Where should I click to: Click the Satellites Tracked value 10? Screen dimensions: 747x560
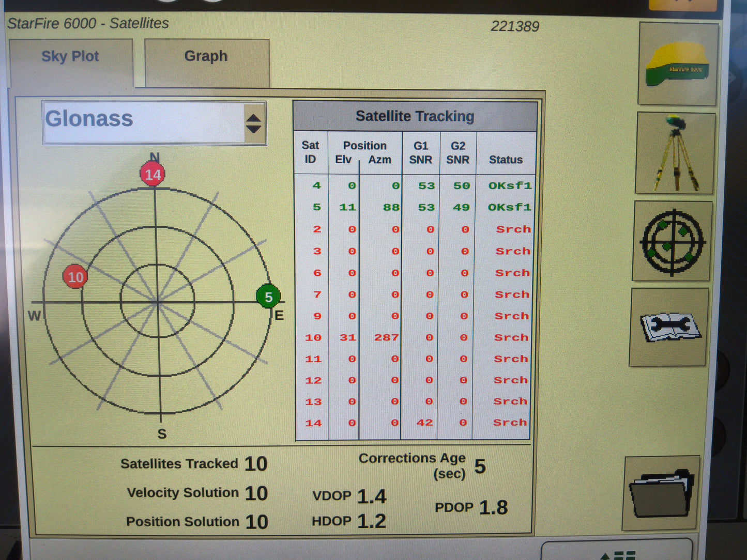pos(256,464)
